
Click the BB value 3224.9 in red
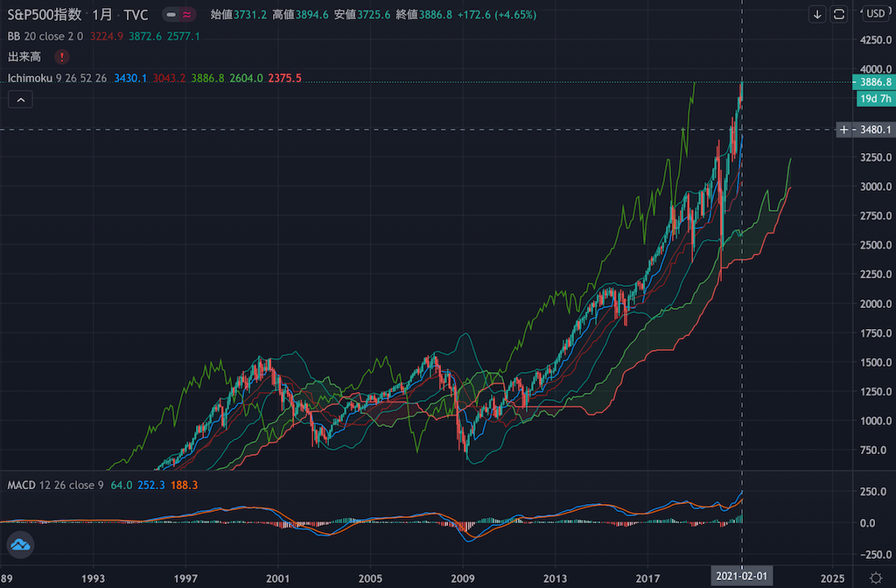pos(107,36)
